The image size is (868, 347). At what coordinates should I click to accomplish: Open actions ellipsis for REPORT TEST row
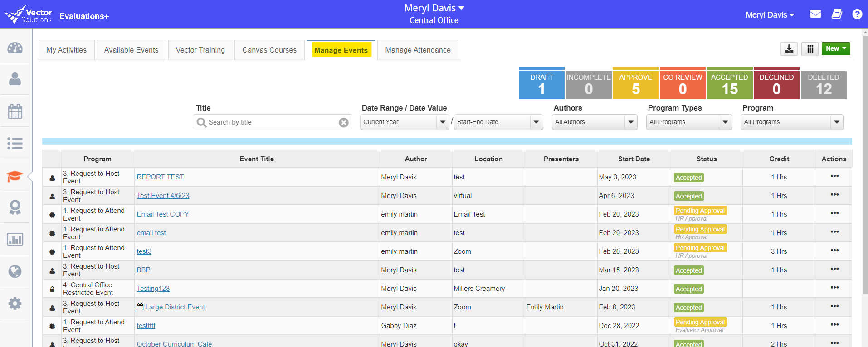(834, 176)
